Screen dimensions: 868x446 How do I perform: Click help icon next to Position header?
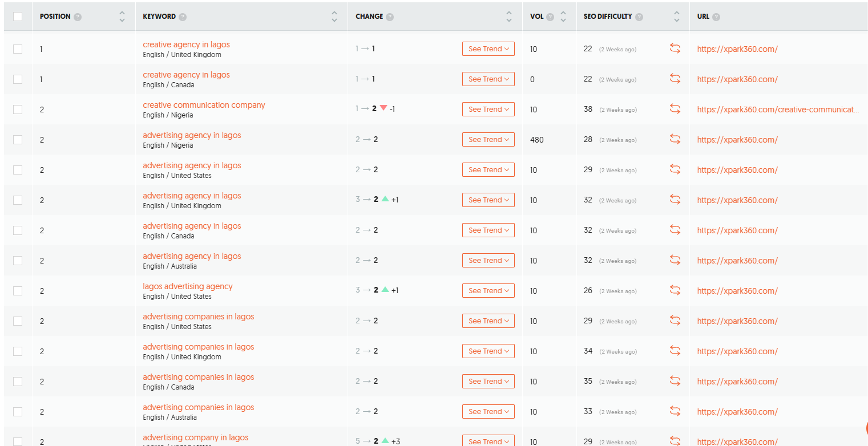(78, 17)
